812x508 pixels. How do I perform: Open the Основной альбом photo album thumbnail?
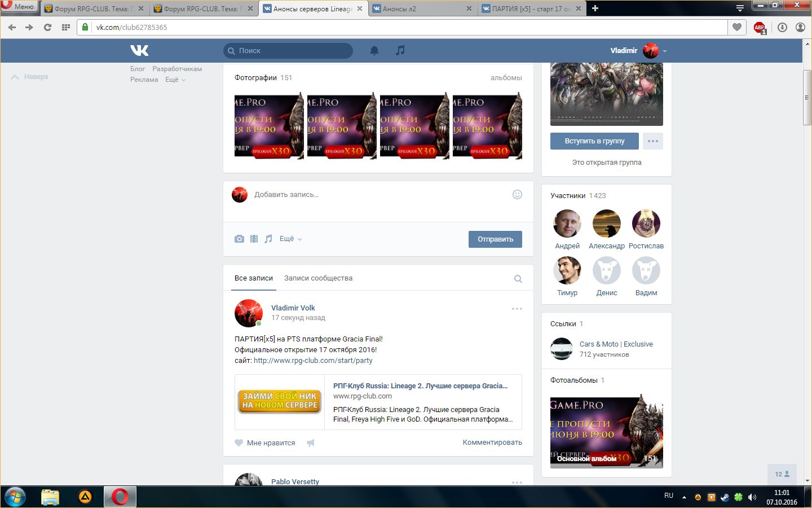coord(607,431)
